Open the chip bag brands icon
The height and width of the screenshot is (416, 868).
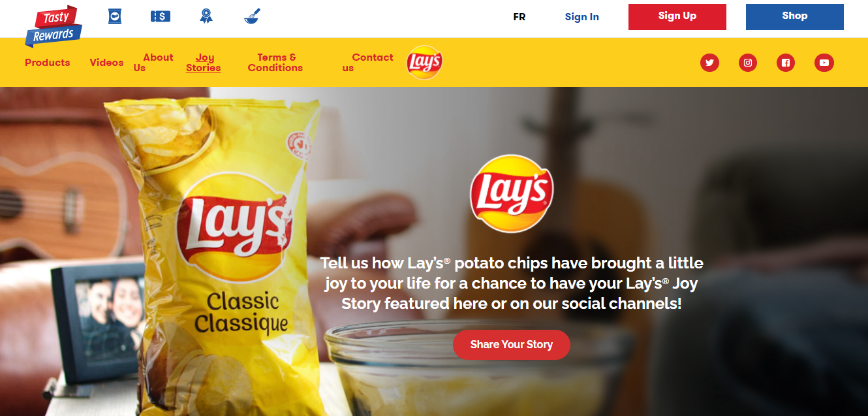115,16
